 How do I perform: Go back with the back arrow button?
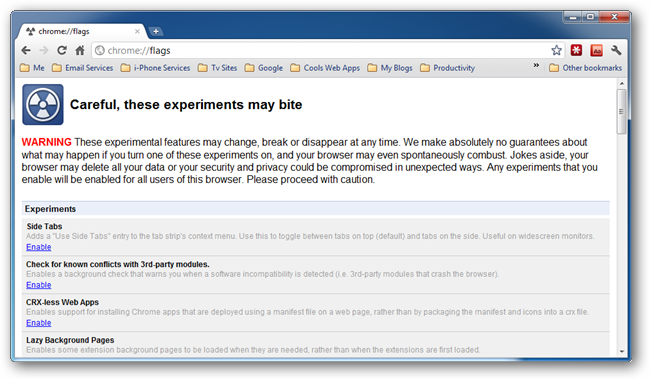tap(26, 51)
